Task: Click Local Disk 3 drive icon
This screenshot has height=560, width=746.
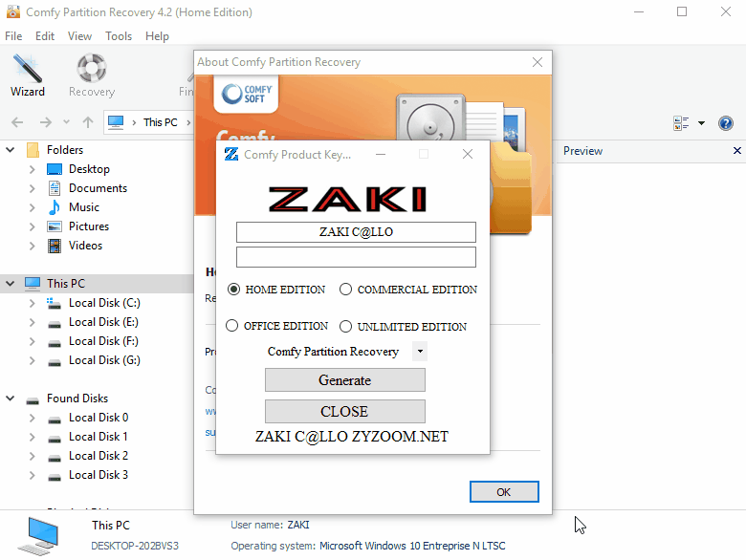Action: point(55,477)
